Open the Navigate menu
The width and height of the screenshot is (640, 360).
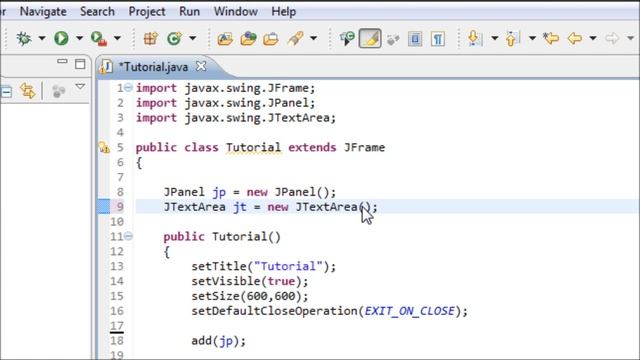[43, 11]
